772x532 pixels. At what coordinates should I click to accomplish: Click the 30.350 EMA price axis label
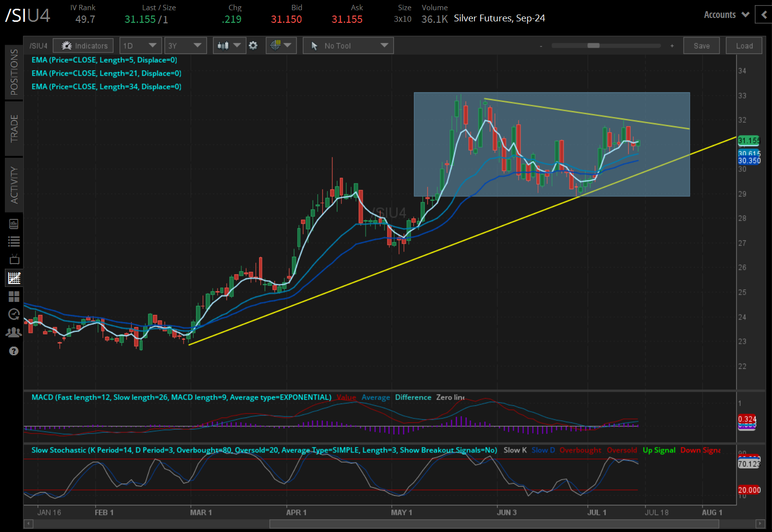[x=749, y=161]
